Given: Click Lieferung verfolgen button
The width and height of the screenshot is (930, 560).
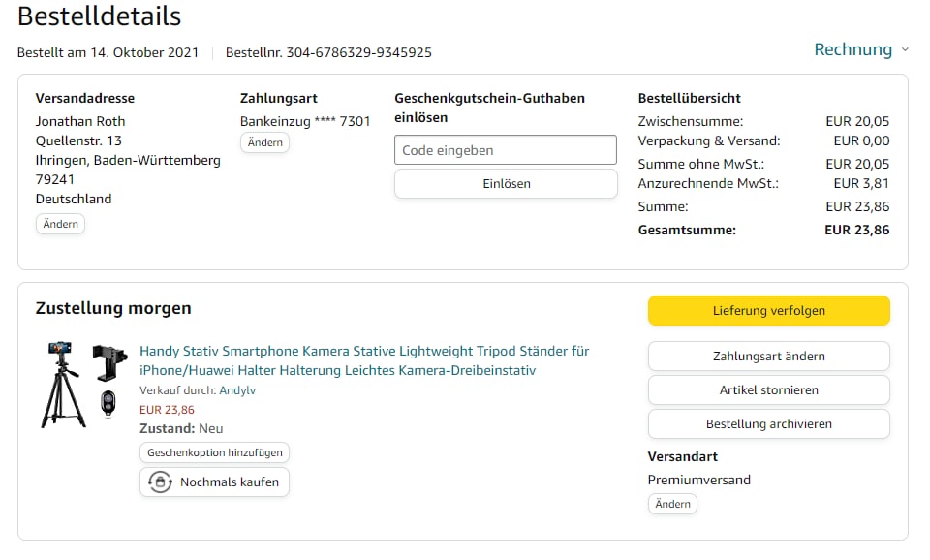Looking at the screenshot, I should pyautogui.click(x=768, y=311).
